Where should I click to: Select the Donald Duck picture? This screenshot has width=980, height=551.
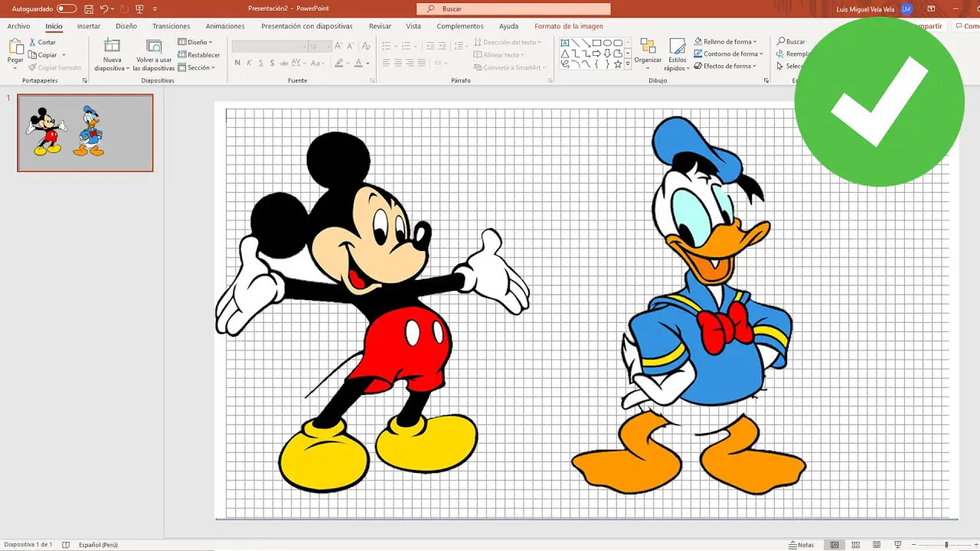coord(689,306)
